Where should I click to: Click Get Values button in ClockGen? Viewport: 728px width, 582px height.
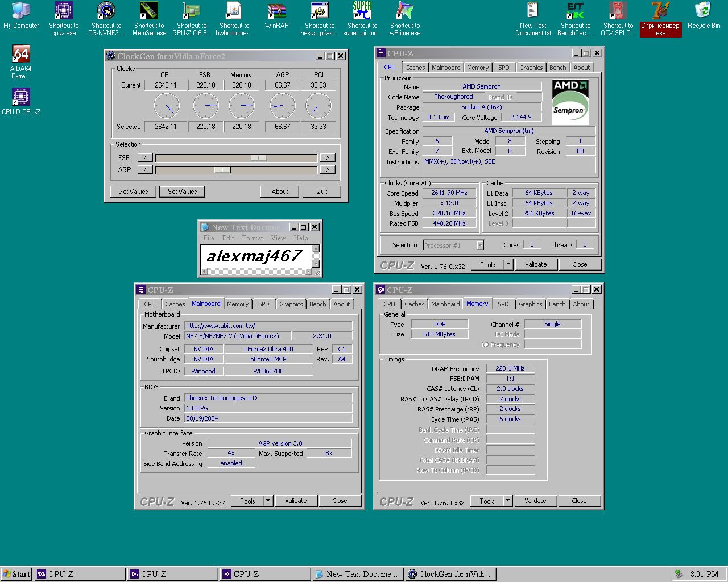coord(133,192)
